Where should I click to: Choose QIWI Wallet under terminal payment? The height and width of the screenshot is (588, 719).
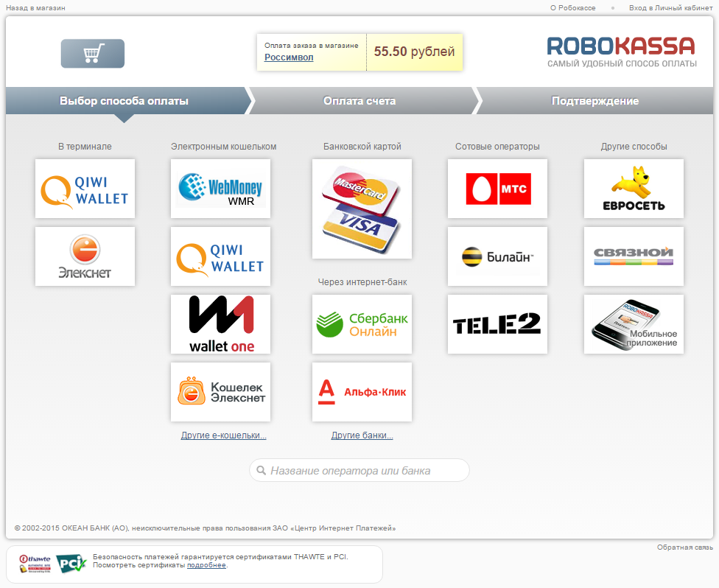[85, 189]
